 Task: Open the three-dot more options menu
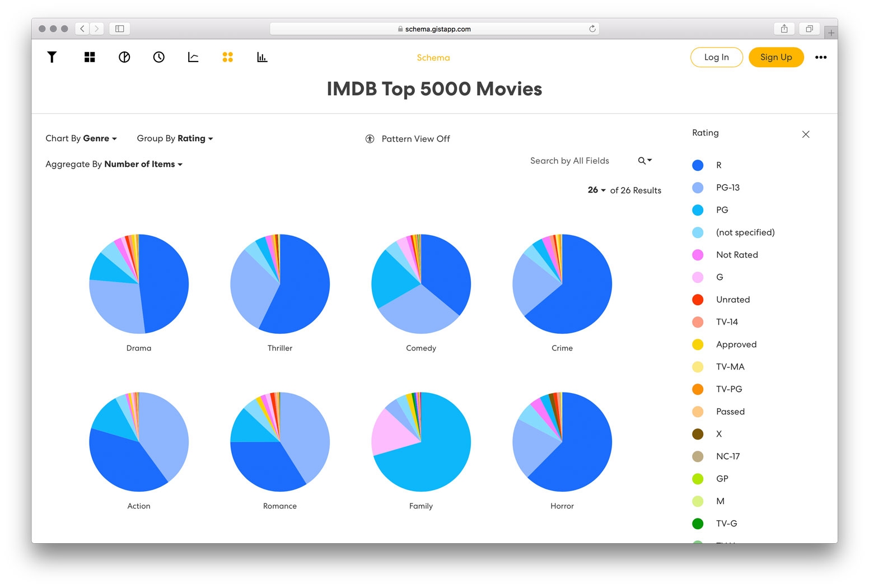pyautogui.click(x=821, y=57)
